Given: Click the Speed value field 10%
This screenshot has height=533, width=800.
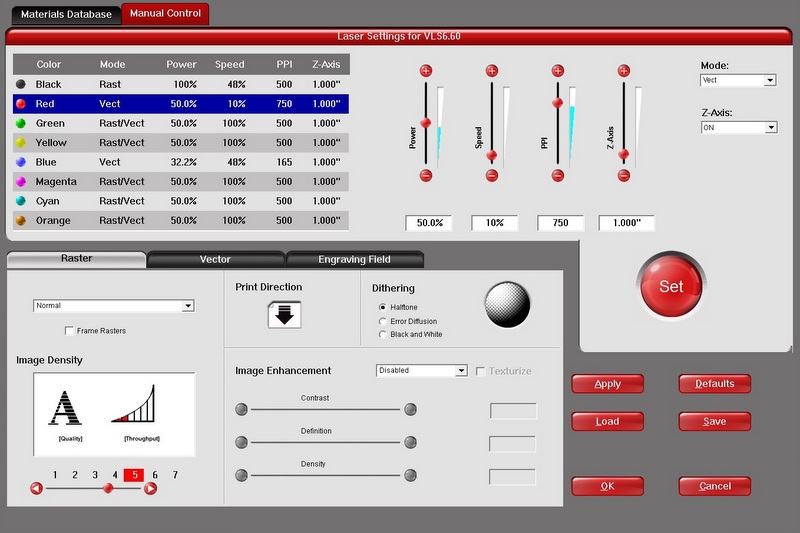Looking at the screenshot, I should click(494, 223).
